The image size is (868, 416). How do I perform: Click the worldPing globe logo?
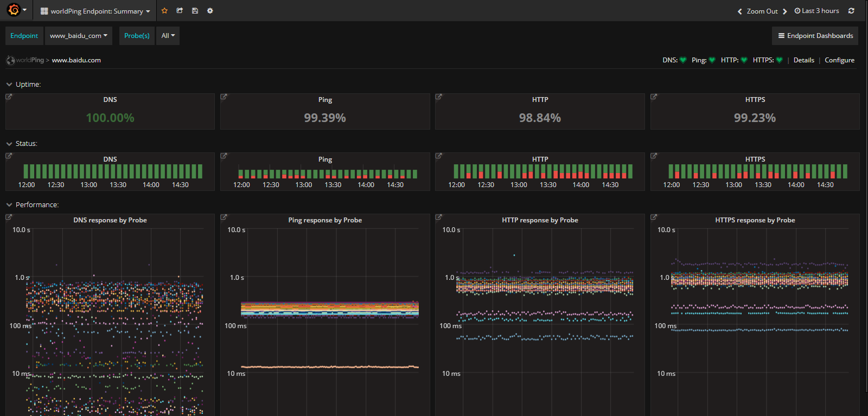click(x=10, y=60)
